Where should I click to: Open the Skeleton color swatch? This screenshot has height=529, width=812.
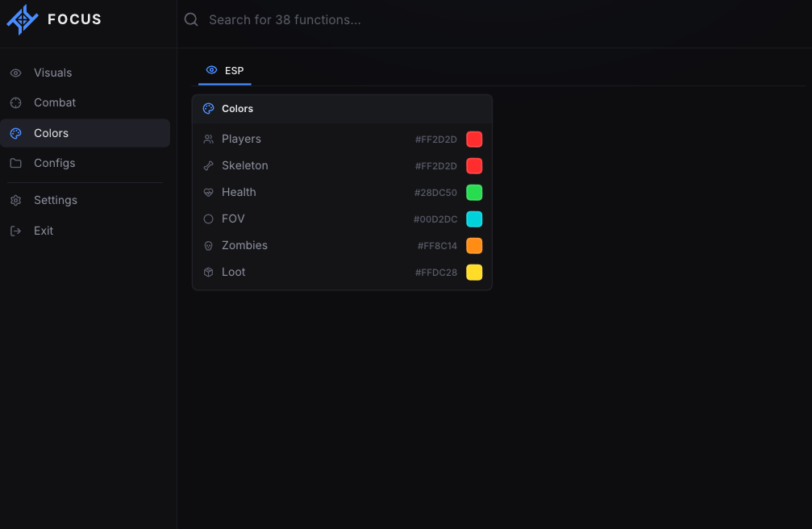[x=474, y=166]
